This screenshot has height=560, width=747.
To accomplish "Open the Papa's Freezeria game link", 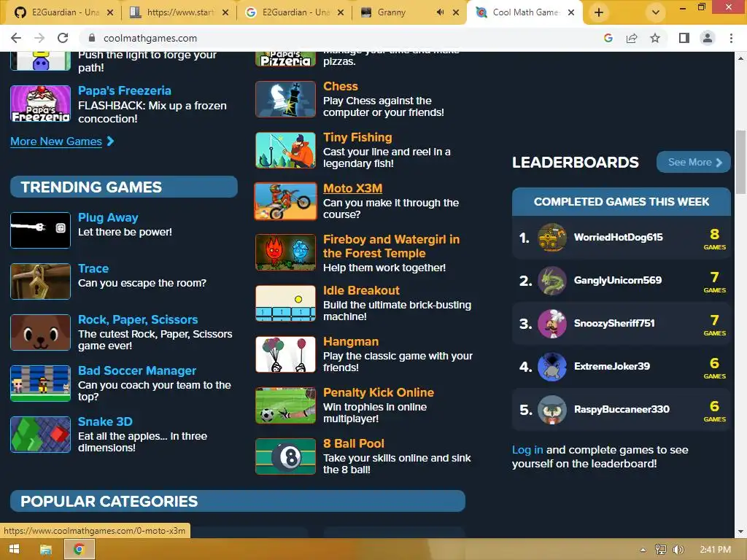I will click(x=124, y=90).
